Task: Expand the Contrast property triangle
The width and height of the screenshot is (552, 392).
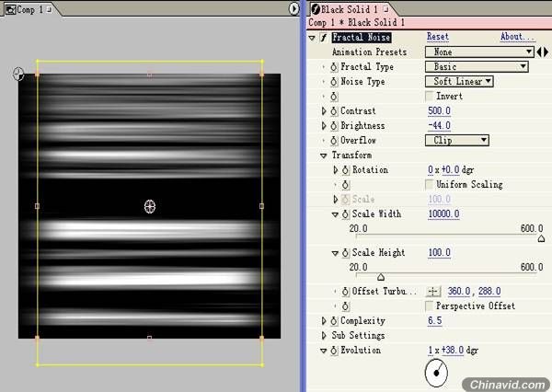Action: [x=324, y=111]
